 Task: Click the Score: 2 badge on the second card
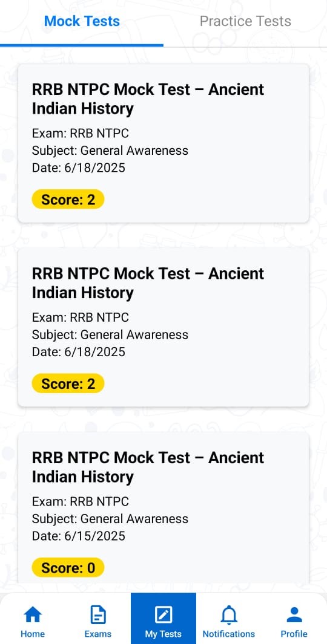pyautogui.click(x=68, y=383)
